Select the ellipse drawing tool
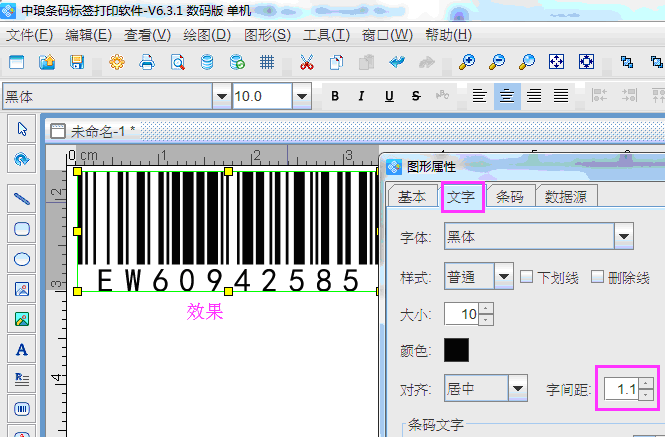 point(22,259)
